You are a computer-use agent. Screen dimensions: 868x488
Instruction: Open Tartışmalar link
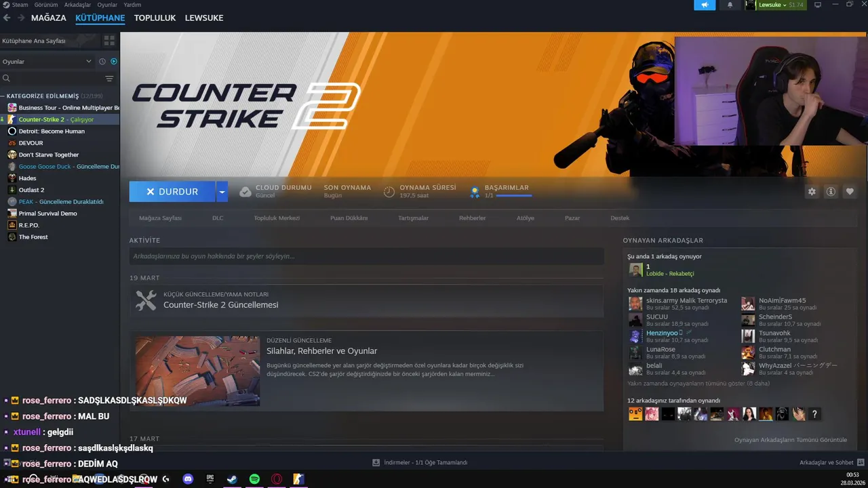(413, 218)
